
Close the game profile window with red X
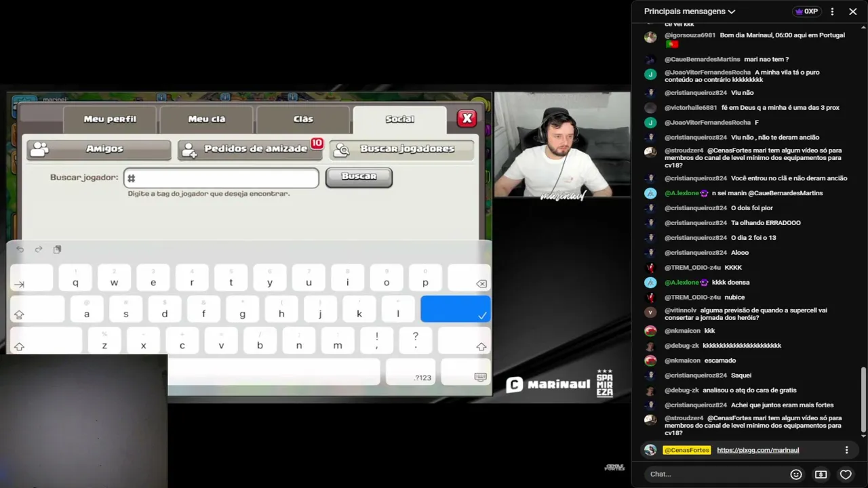tap(467, 119)
